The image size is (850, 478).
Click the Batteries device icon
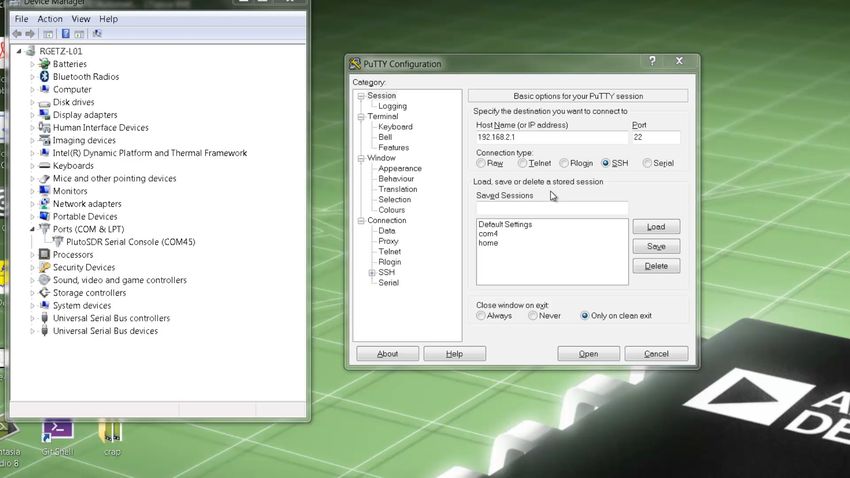coord(44,64)
